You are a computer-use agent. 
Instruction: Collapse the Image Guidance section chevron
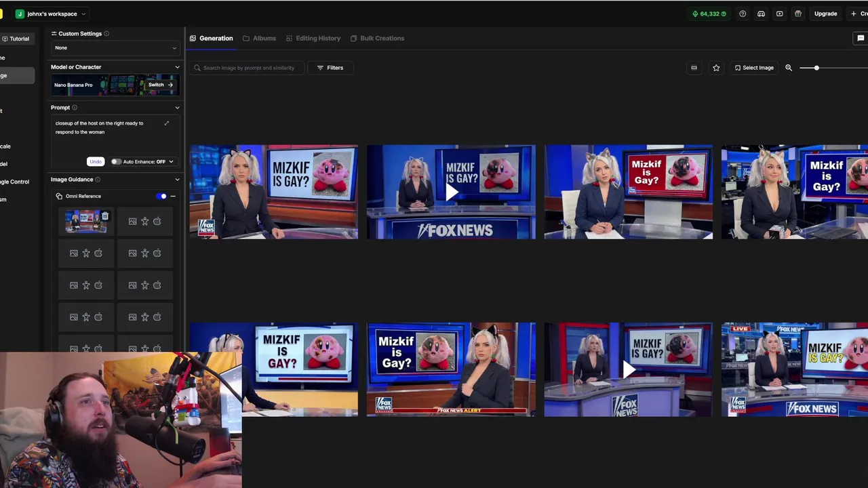click(177, 180)
